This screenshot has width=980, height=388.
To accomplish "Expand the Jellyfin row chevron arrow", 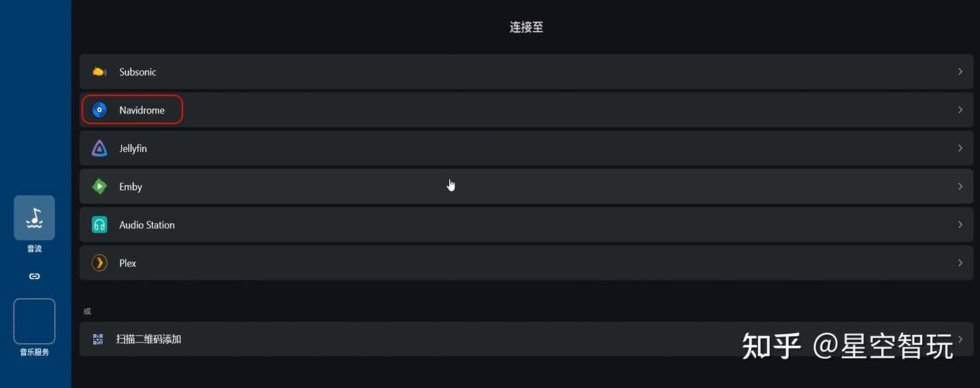I will [960, 148].
